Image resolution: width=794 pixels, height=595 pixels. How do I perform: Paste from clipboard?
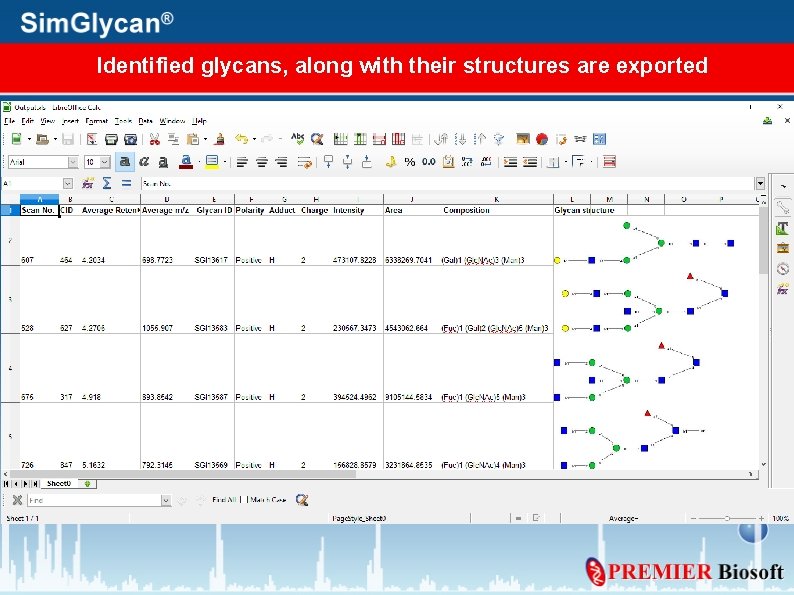(192, 139)
